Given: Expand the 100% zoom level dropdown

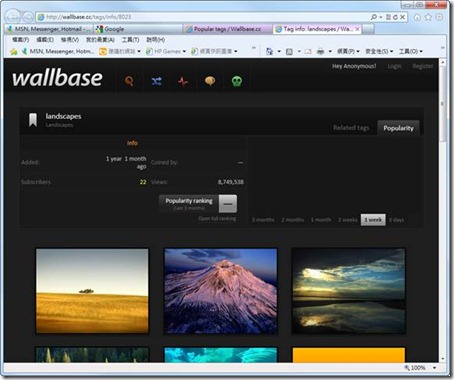Looking at the screenshot, I should (x=434, y=368).
